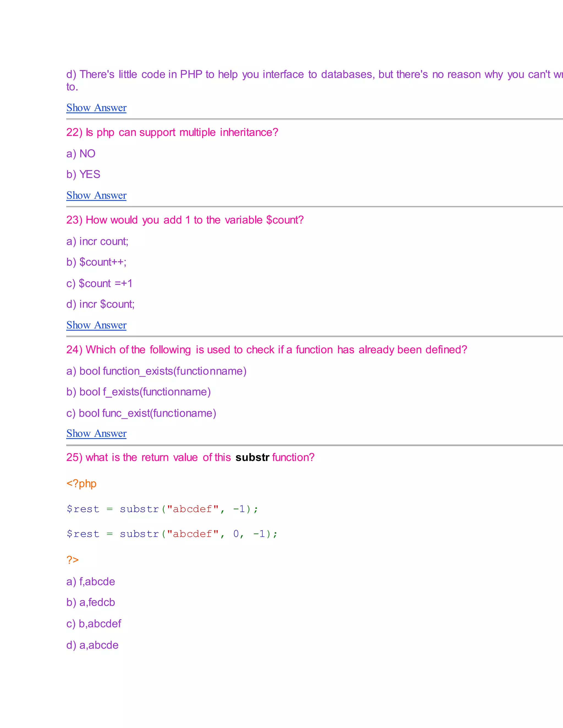
Task: Choose answer d) a,abcde
Action: click(x=92, y=645)
